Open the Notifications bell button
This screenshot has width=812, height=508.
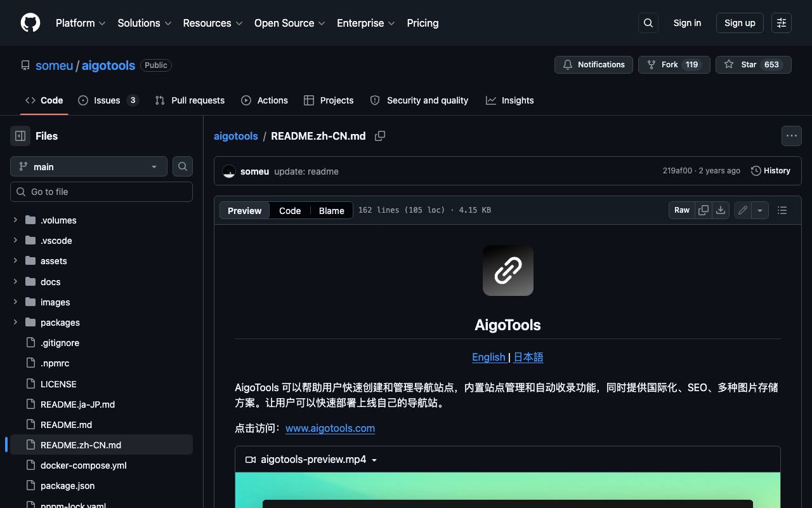594,65
